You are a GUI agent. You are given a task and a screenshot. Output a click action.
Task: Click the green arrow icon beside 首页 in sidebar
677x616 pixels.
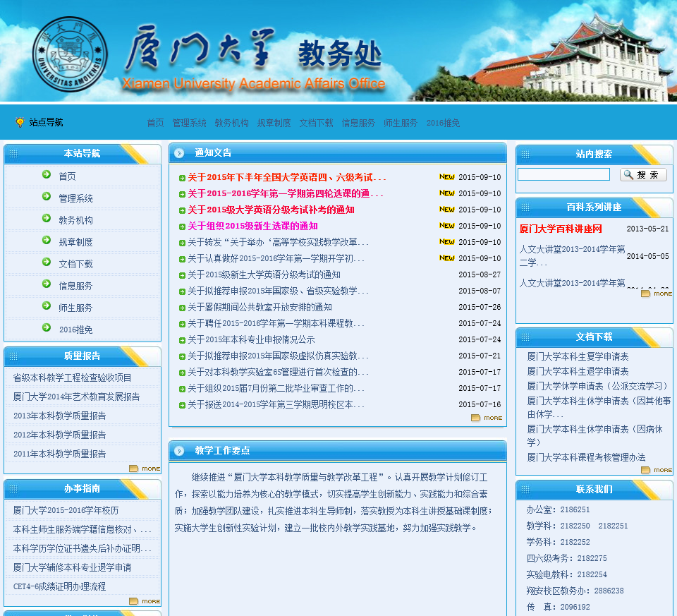click(x=47, y=174)
